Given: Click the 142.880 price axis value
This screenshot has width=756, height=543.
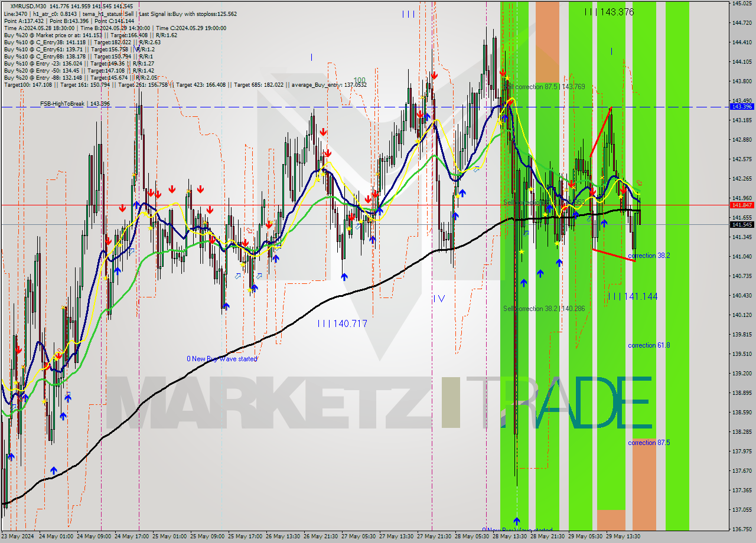Looking at the screenshot, I should pyautogui.click(x=742, y=139).
